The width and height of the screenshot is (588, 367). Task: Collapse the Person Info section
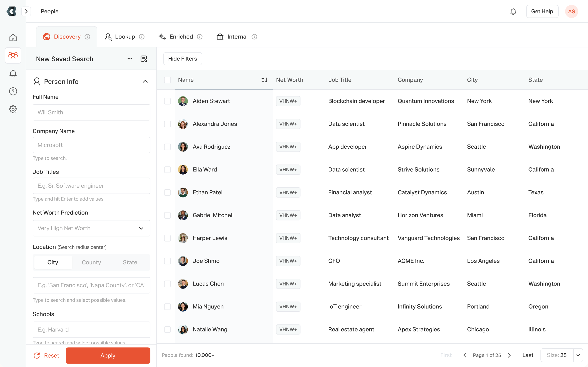click(x=145, y=81)
